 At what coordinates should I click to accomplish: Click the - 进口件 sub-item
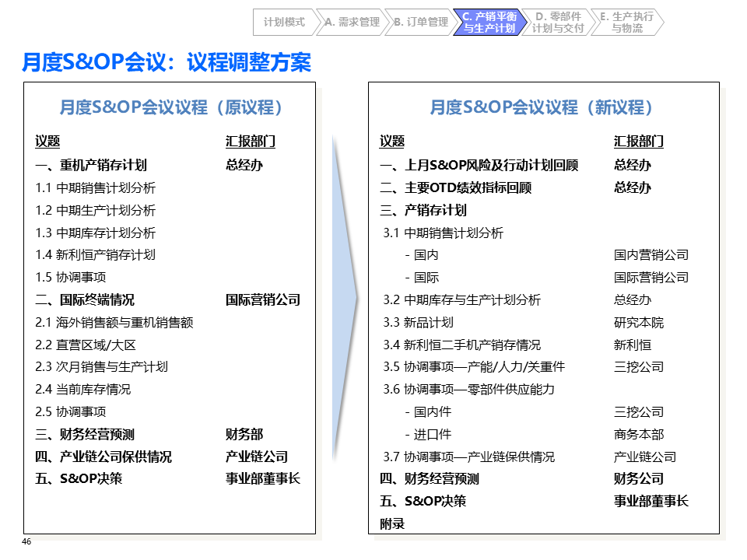pyautogui.click(x=428, y=434)
